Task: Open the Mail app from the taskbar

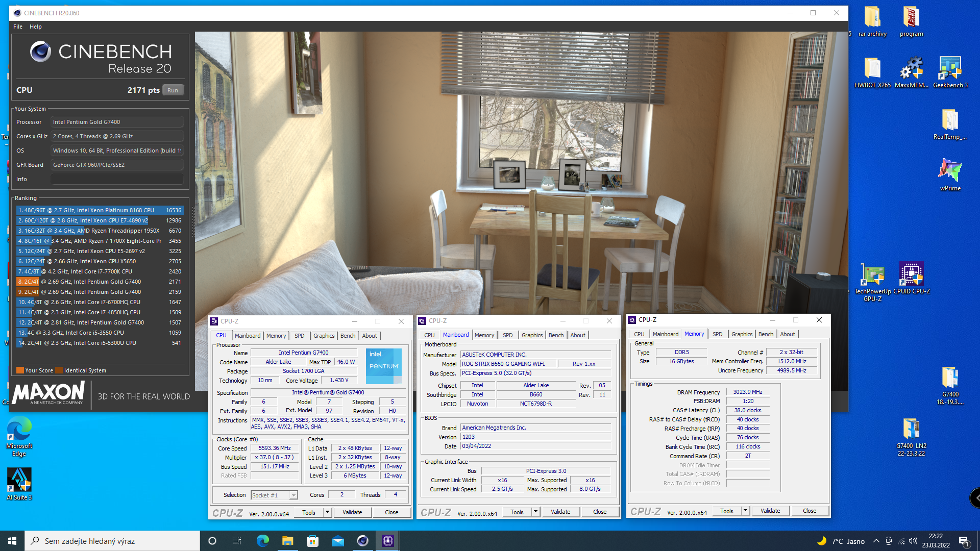Action: tap(337, 541)
